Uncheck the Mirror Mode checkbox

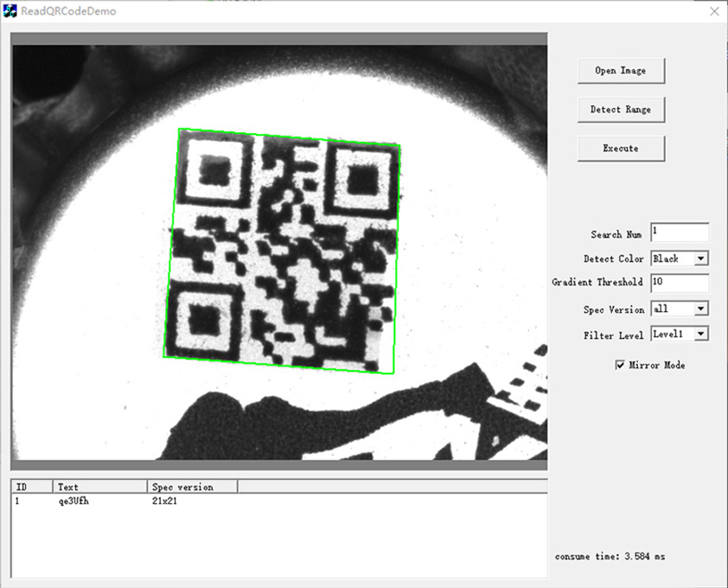[x=619, y=365]
